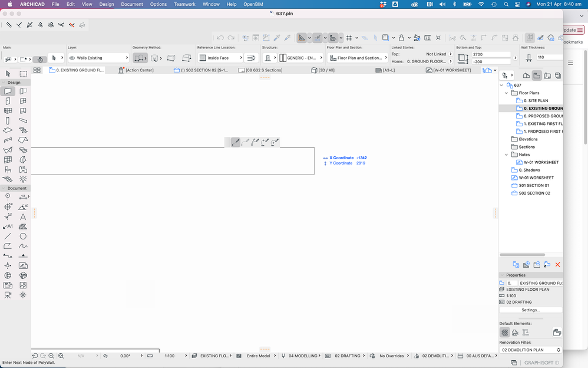This screenshot has height=368, width=588.
Task: Edit the Wall Thickness 110 field
Action: 549,57
